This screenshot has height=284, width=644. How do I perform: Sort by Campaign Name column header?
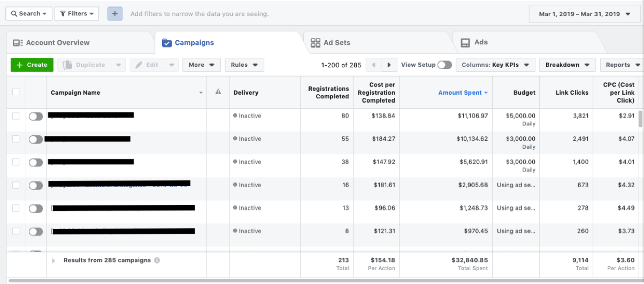click(x=127, y=93)
